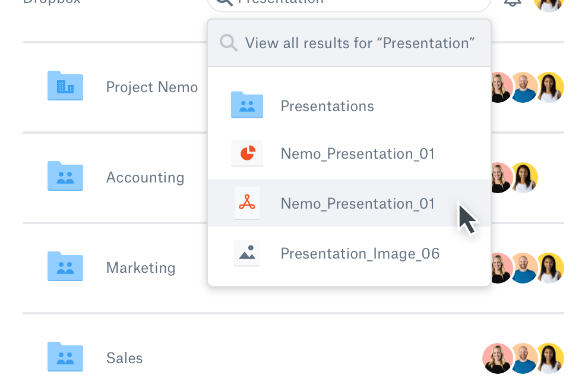
Task: View Sales' yellow-background member avatar
Action: coord(551,358)
